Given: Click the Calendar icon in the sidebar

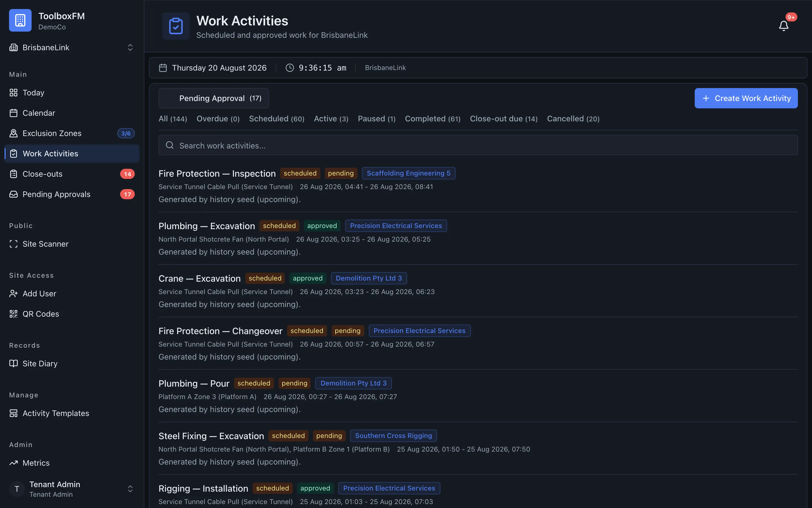Looking at the screenshot, I should (14, 113).
